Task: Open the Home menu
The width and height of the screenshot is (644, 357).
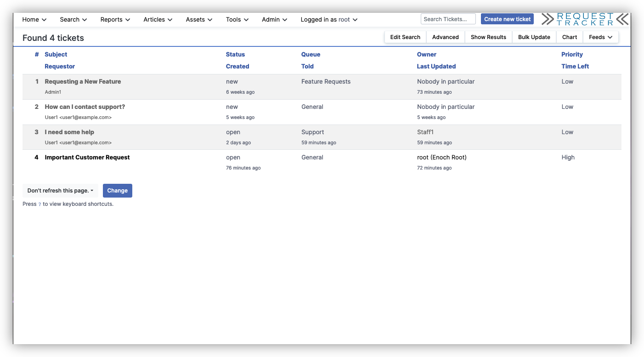Action: click(x=34, y=19)
